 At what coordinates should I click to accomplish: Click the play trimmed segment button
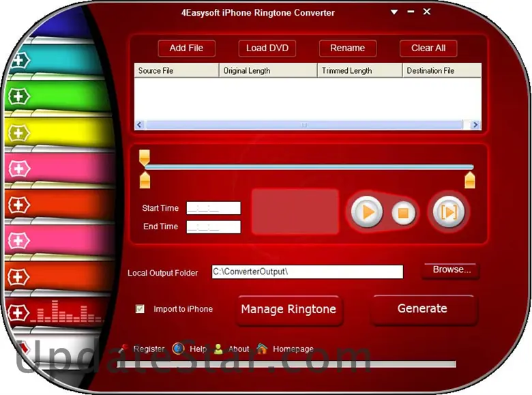click(449, 211)
